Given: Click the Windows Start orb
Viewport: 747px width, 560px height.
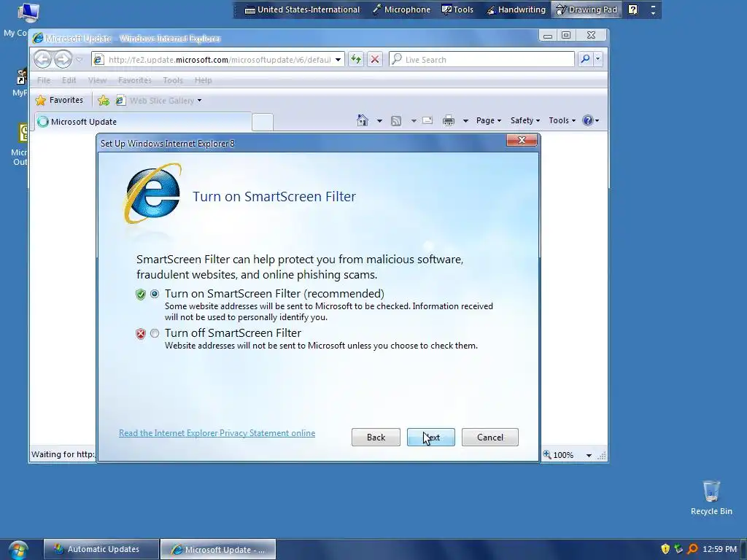Looking at the screenshot, I should tap(18, 550).
